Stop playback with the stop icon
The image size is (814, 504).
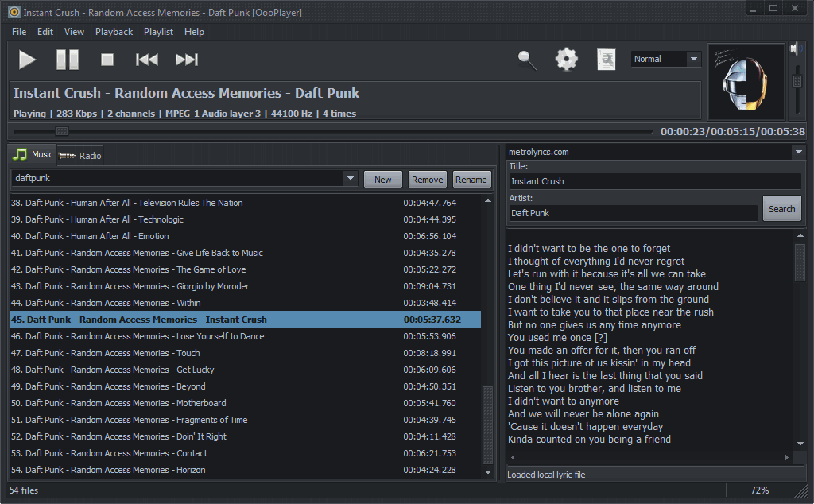tap(107, 60)
